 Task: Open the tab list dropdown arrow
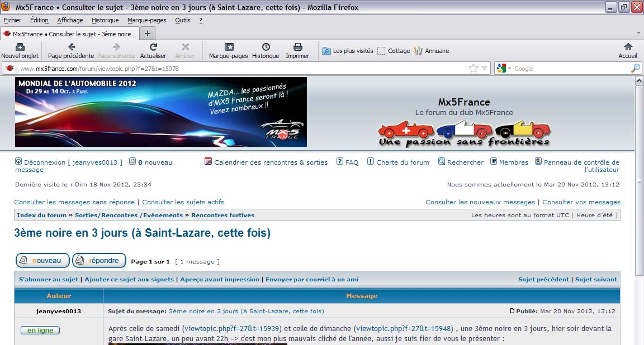point(638,33)
